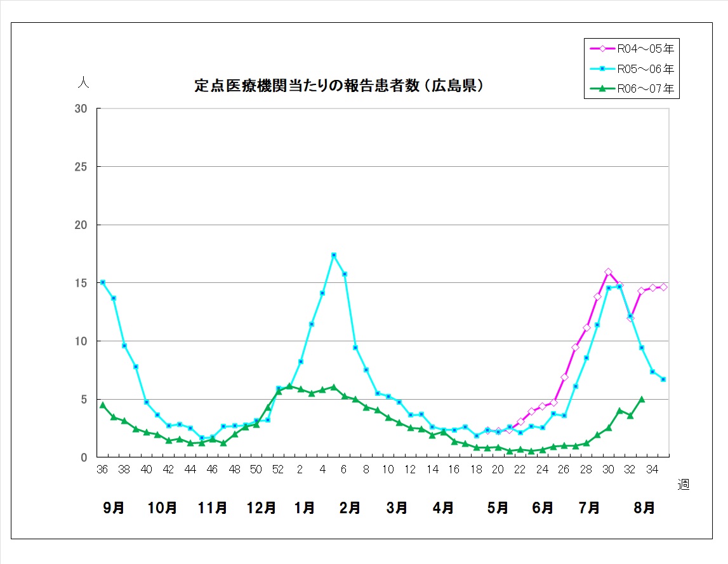This screenshot has height=564, width=728.
Task: Click the 4月 month label
Action: click(x=443, y=508)
